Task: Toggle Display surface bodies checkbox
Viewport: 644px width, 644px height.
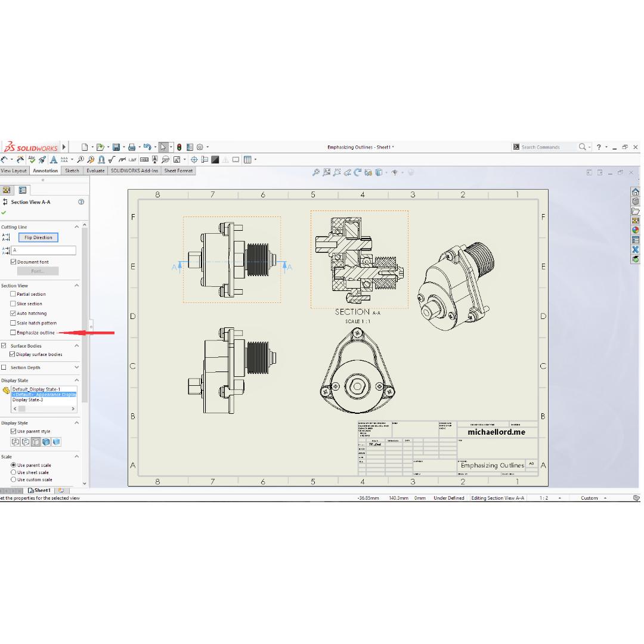Action: coord(13,354)
